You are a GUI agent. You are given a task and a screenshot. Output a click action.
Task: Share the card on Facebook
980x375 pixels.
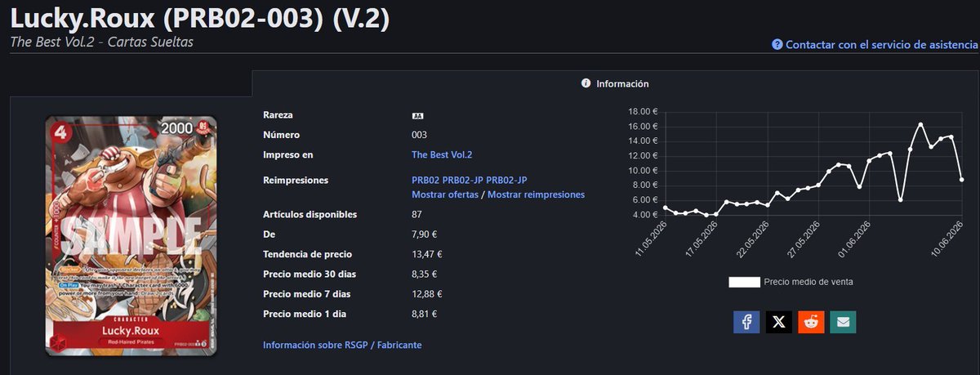pos(746,322)
